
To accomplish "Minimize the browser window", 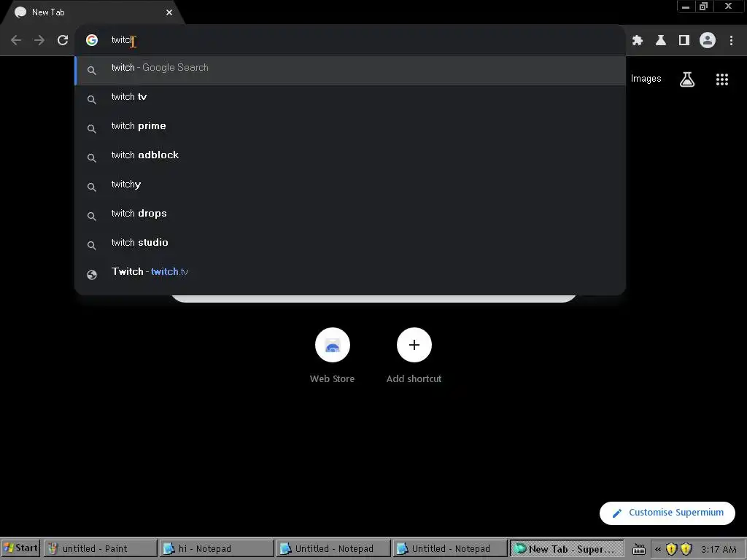I will [686, 7].
